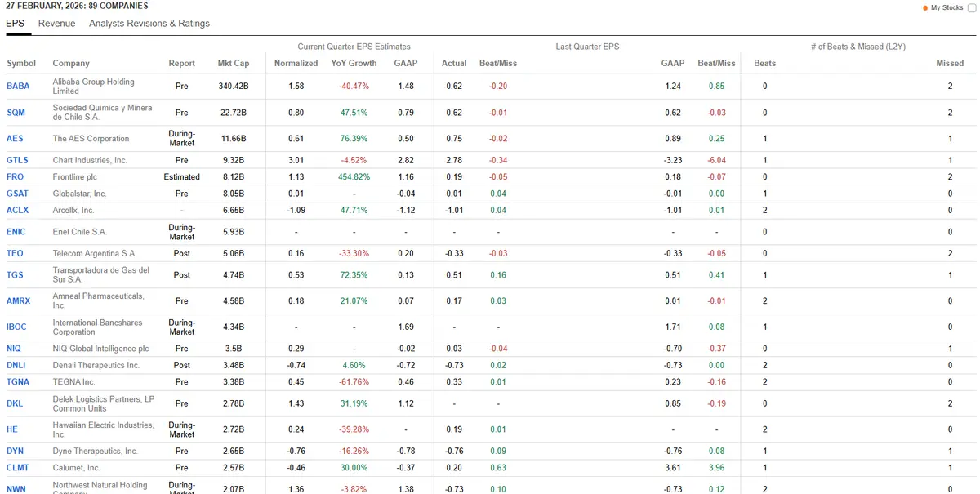Viewport: 980px width, 494px height.
Task: Click 'Alibaba Group Holding Limited' company name
Action: (x=93, y=86)
